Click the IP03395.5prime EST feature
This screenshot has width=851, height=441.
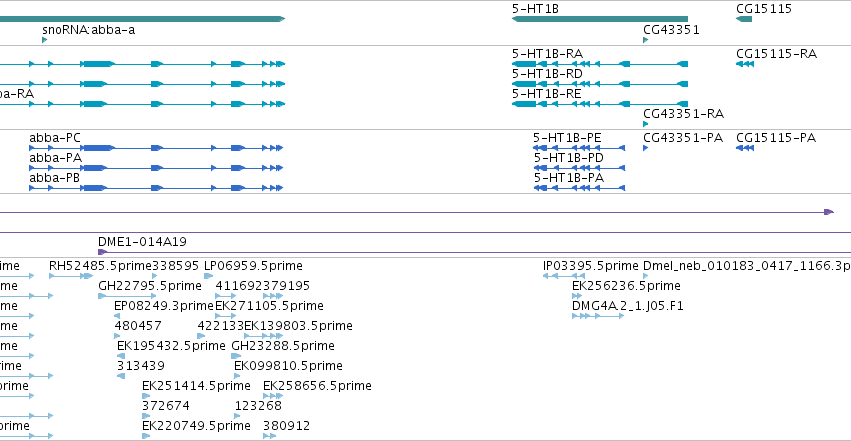564,276
